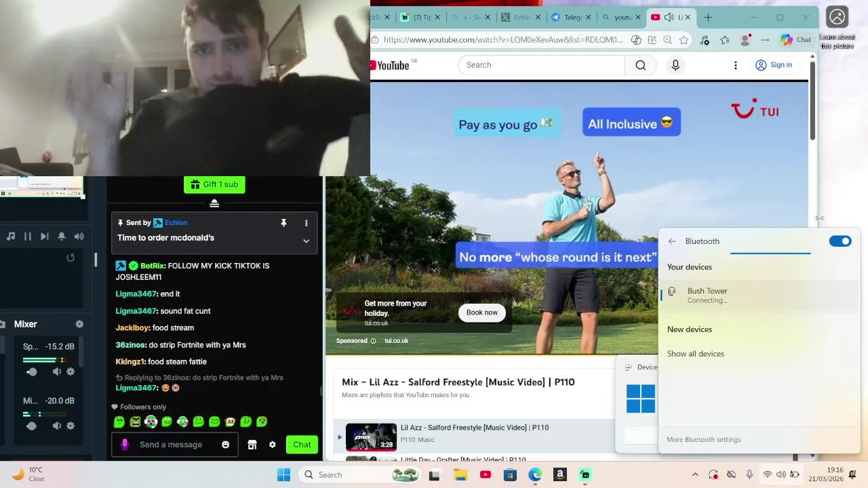Screen dimensions: 868x488
Task: Click the YouTube logo
Action: (x=390, y=65)
